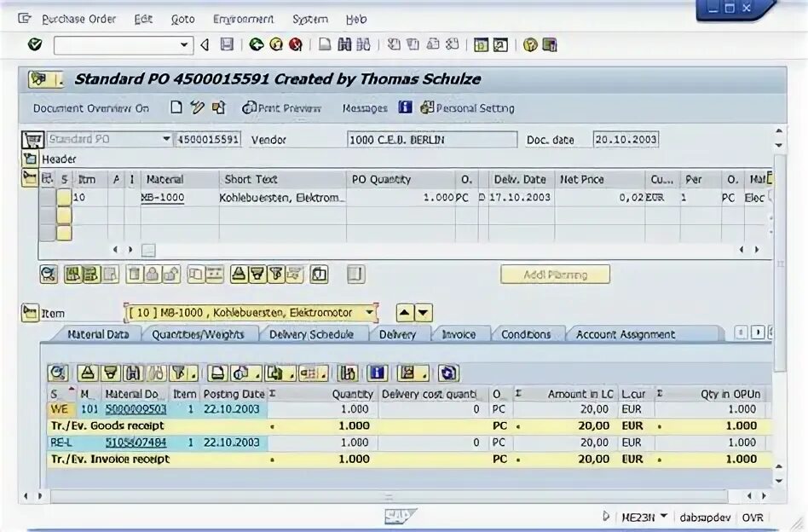Click the Find Next binoculars icon in the top toolbar
This screenshot has width=808, height=532.
click(x=363, y=45)
